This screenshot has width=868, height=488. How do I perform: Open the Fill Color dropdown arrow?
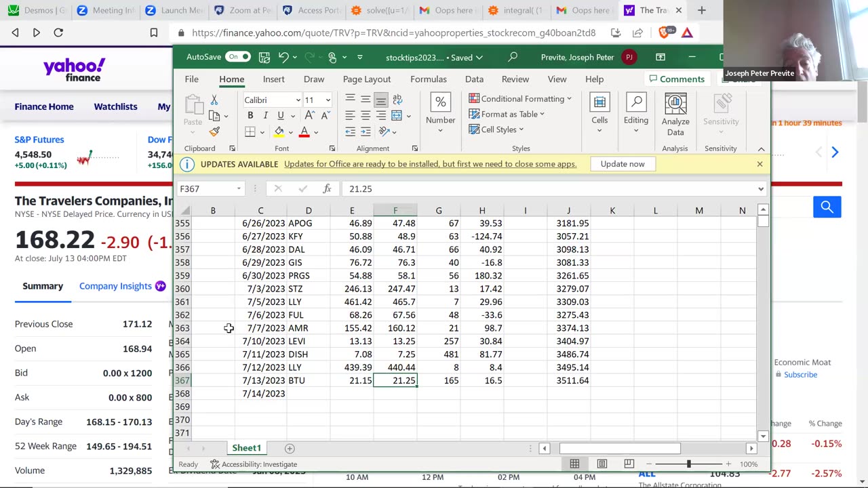[x=290, y=132]
